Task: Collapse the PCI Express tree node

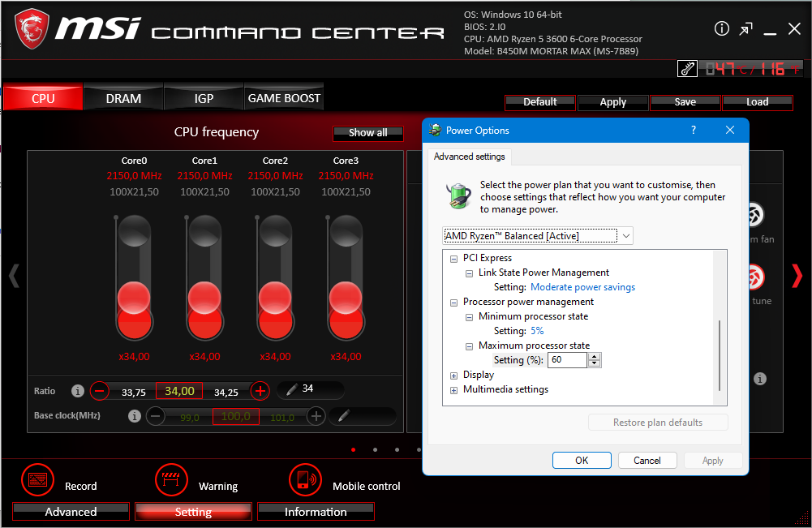Action: pos(453,258)
